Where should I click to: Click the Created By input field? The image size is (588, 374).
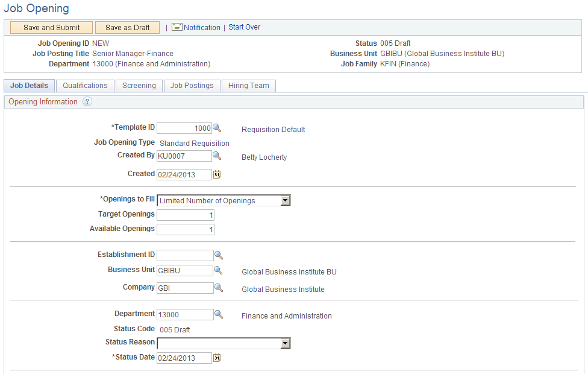[184, 156]
